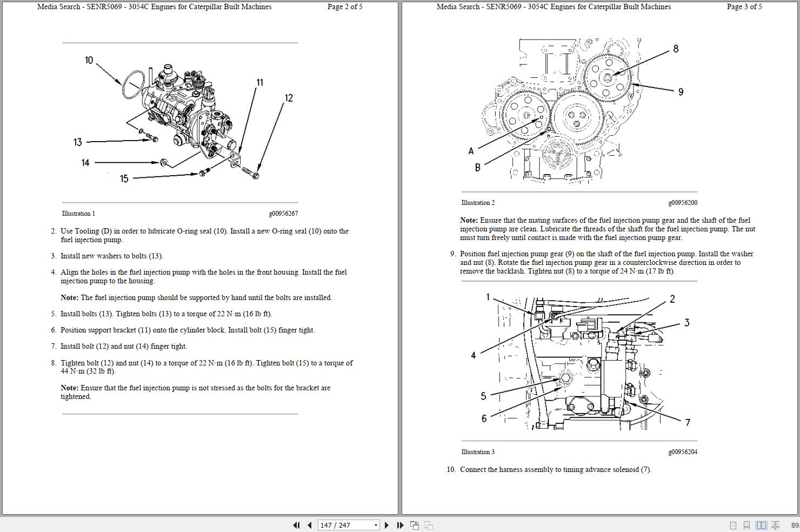Image resolution: width=800 pixels, height=532 pixels.
Task: Toggle continuous single-page scrolling mode
Action: [747, 525]
